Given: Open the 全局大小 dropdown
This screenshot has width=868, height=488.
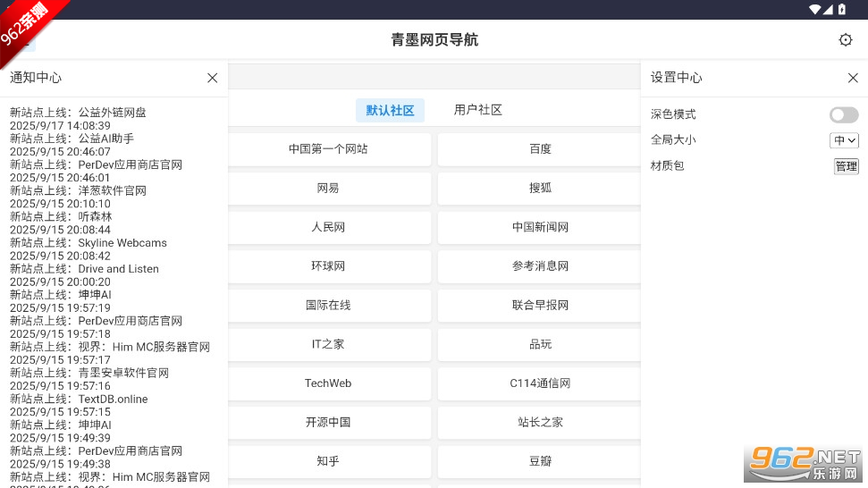Looking at the screenshot, I should tap(844, 140).
